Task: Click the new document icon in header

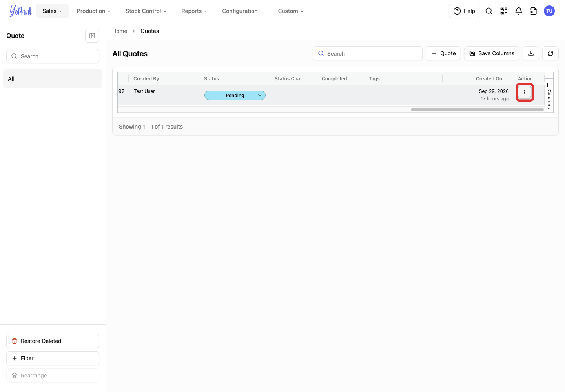Action: pos(534,11)
